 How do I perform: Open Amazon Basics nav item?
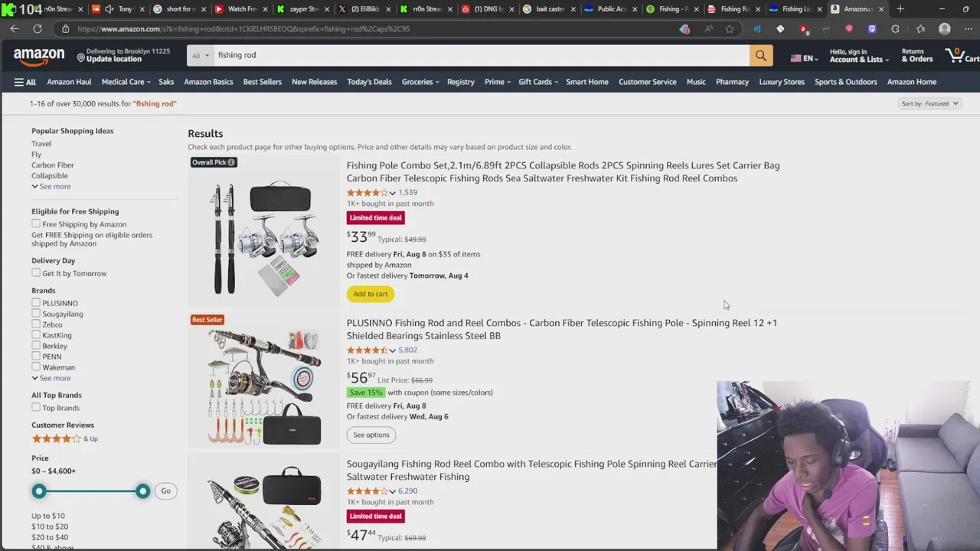click(208, 82)
